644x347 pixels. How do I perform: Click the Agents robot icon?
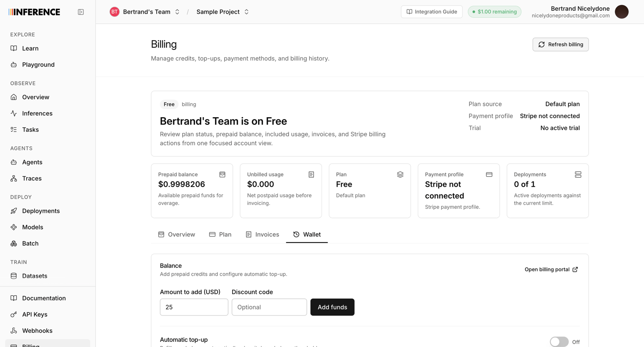[14, 162]
